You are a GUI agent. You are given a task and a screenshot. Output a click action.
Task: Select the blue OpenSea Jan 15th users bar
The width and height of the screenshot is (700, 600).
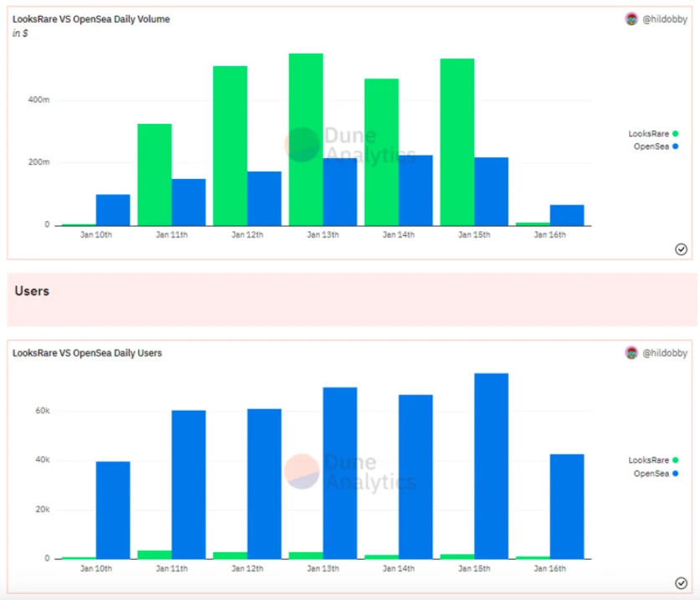491,466
